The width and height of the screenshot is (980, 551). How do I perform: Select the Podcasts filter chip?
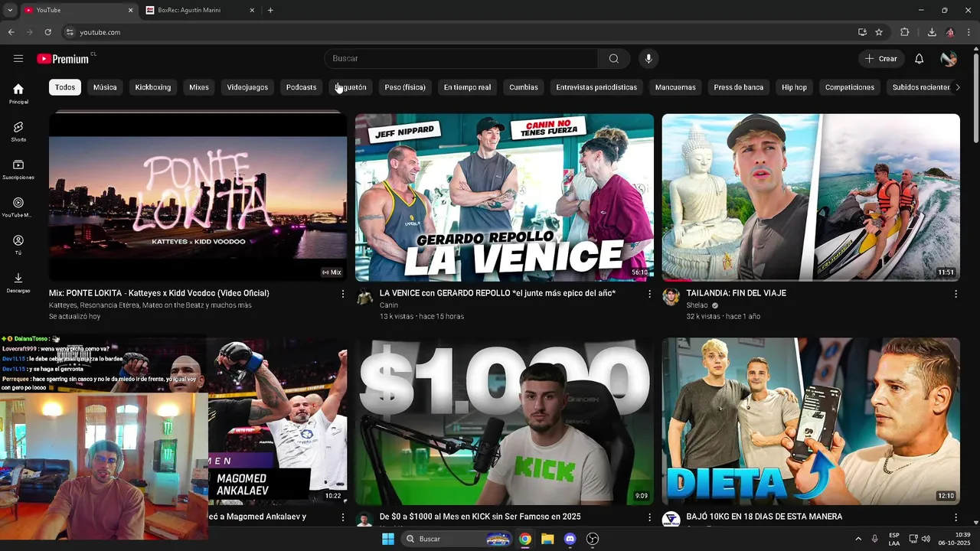tap(301, 87)
